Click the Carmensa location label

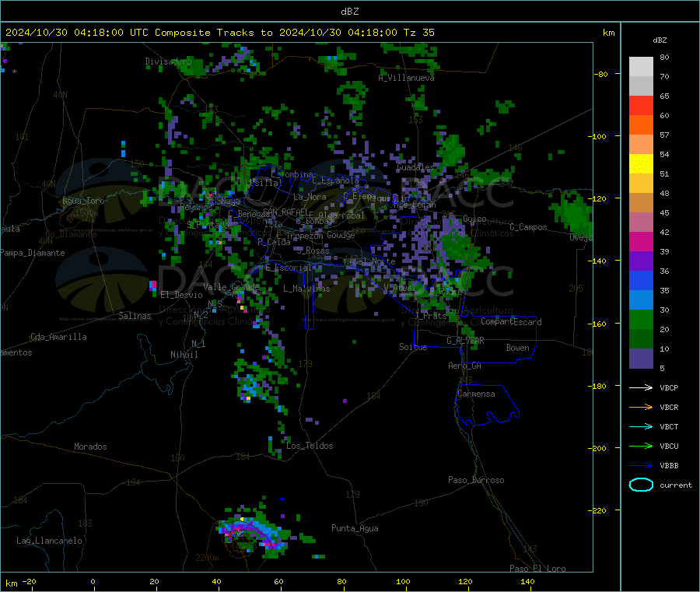pos(476,394)
